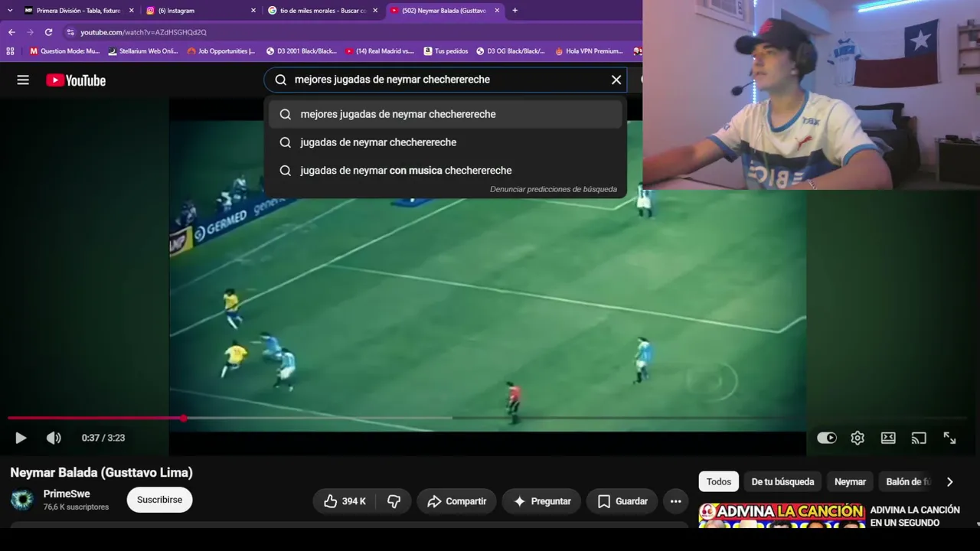This screenshot has width=980, height=551.
Task: Open a new browser tab
Action: [x=514, y=11]
